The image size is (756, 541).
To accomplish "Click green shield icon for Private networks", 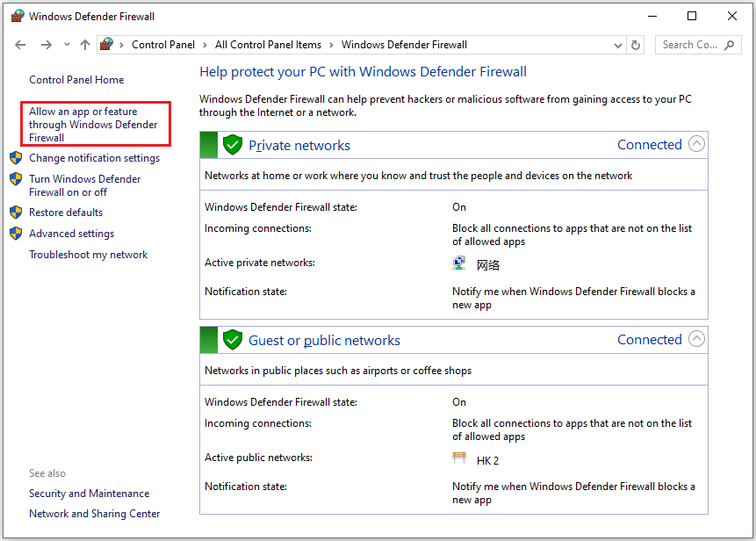I will click(x=233, y=145).
